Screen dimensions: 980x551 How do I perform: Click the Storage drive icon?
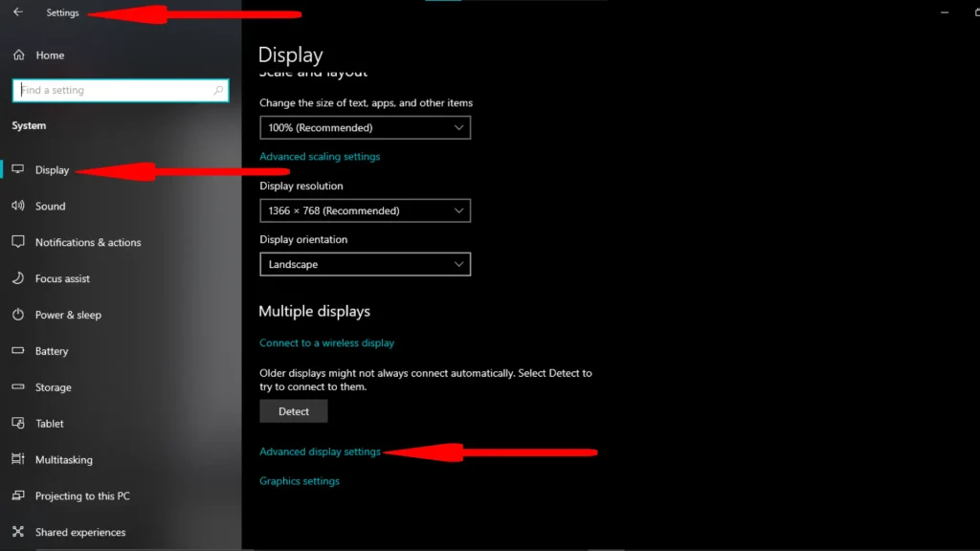[18, 386]
